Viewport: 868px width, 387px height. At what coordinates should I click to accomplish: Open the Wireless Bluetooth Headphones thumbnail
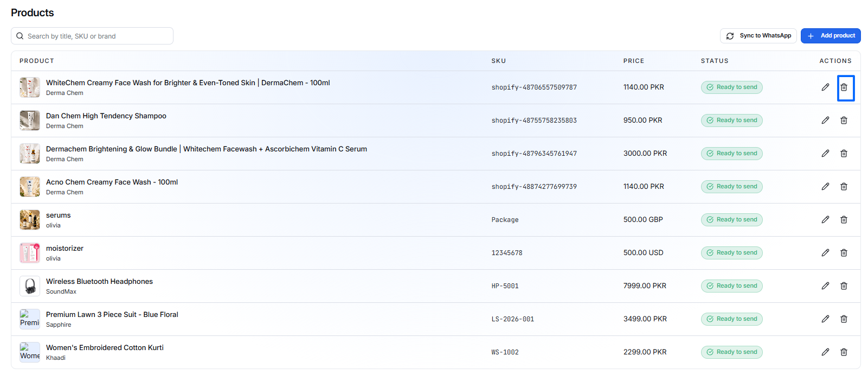(30, 286)
